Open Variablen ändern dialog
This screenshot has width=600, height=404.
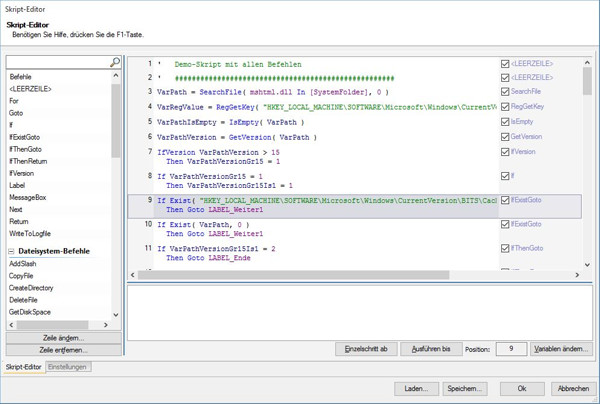click(x=561, y=349)
